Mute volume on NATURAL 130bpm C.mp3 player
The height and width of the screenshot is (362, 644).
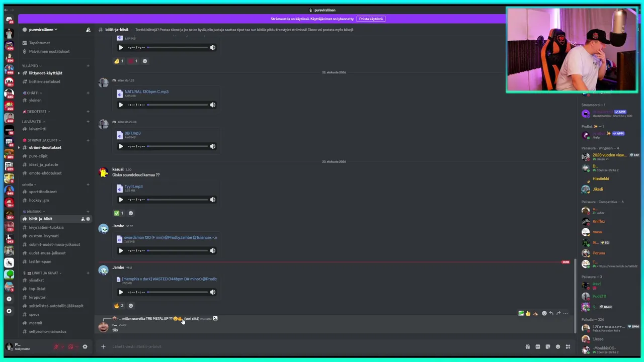point(213,105)
